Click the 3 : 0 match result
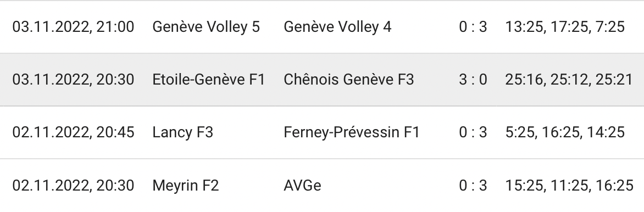 point(473,79)
